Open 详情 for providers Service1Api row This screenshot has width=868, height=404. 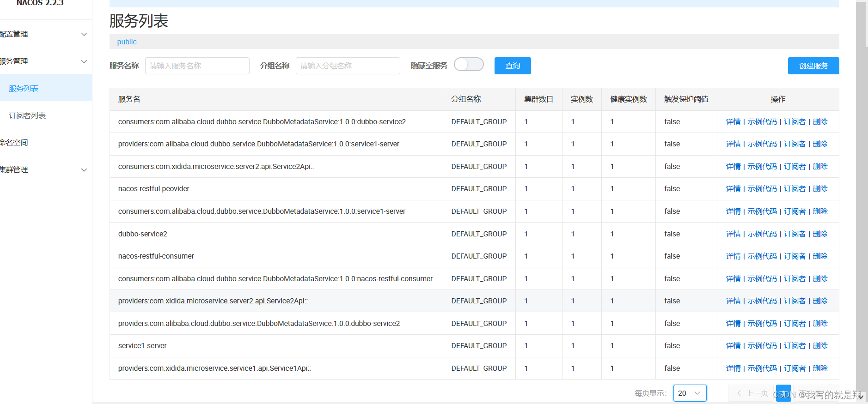pos(733,368)
